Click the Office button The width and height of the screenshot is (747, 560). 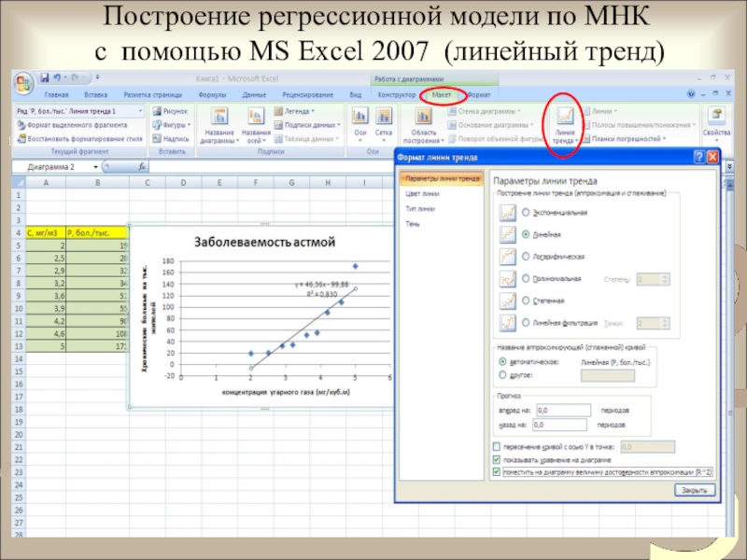[x=22, y=83]
